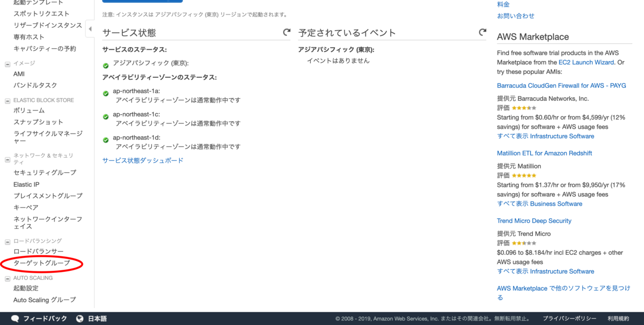The image size is (644, 325).
Task: Open キャパシティーの予約 page
Action: coord(45,49)
